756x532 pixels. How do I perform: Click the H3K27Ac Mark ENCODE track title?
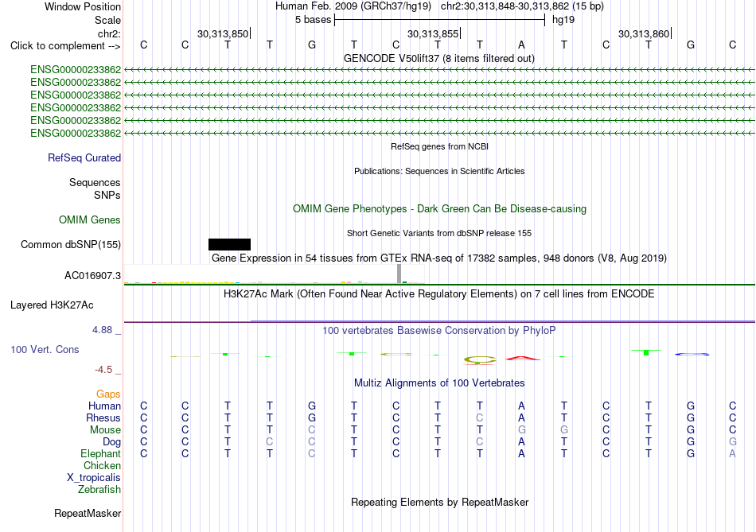438,294
